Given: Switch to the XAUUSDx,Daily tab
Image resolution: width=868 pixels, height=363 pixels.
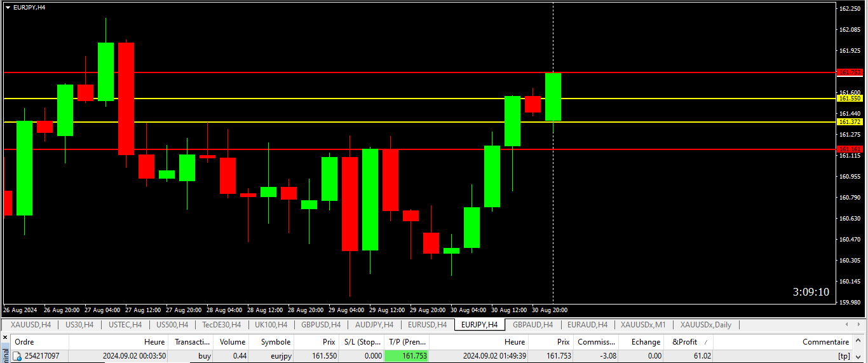Looking at the screenshot, I should [705, 325].
